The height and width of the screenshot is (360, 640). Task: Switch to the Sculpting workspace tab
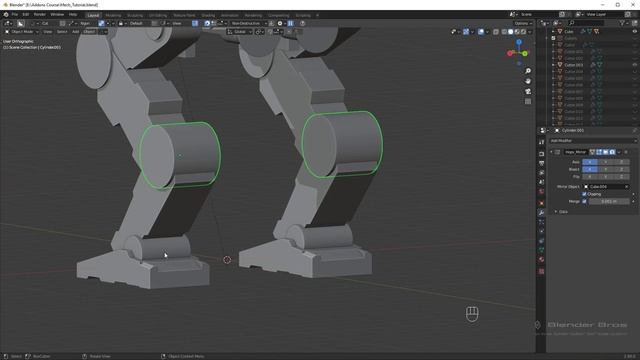click(x=135, y=15)
